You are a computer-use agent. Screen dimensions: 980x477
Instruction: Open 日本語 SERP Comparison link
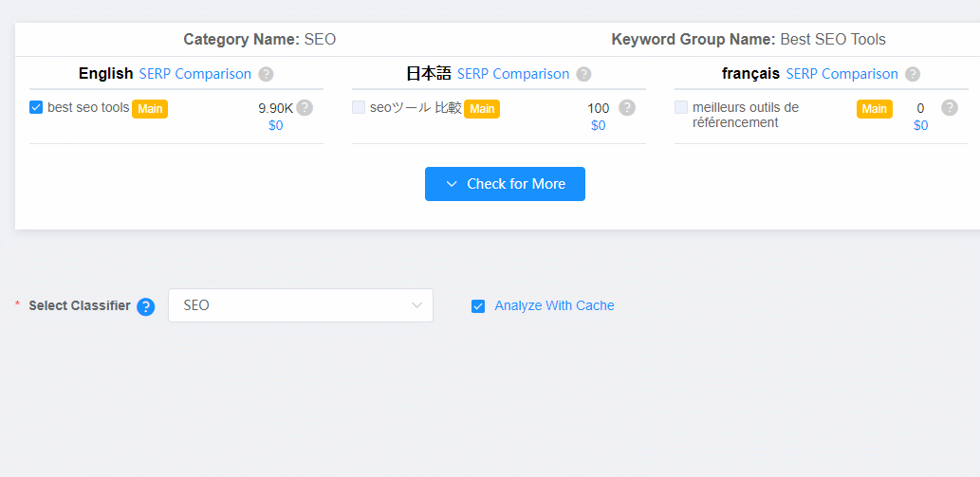[513, 74]
